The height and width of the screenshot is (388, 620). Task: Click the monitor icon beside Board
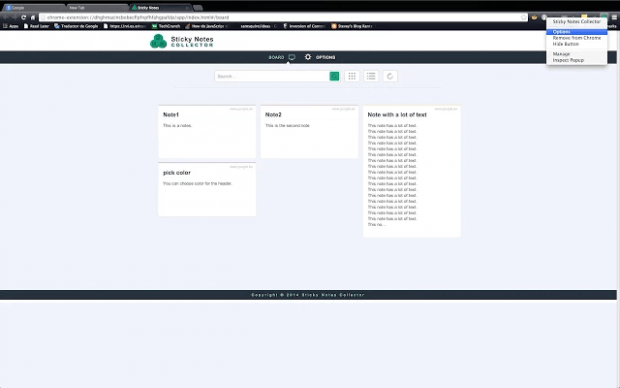292,57
